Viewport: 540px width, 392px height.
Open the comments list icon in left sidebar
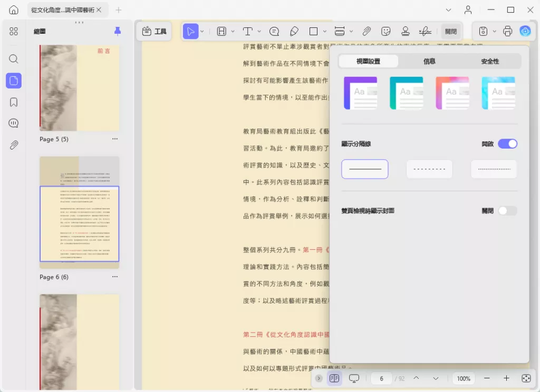point(14,123)
